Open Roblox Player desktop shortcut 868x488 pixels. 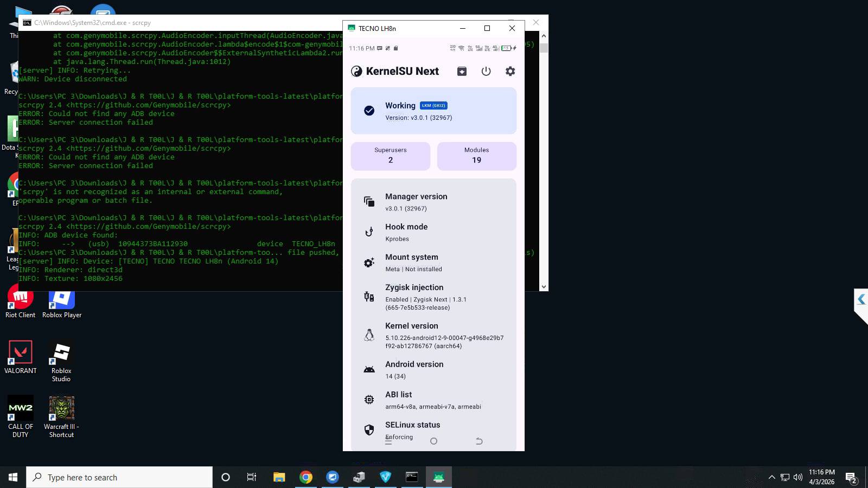[x=62, y=302]
